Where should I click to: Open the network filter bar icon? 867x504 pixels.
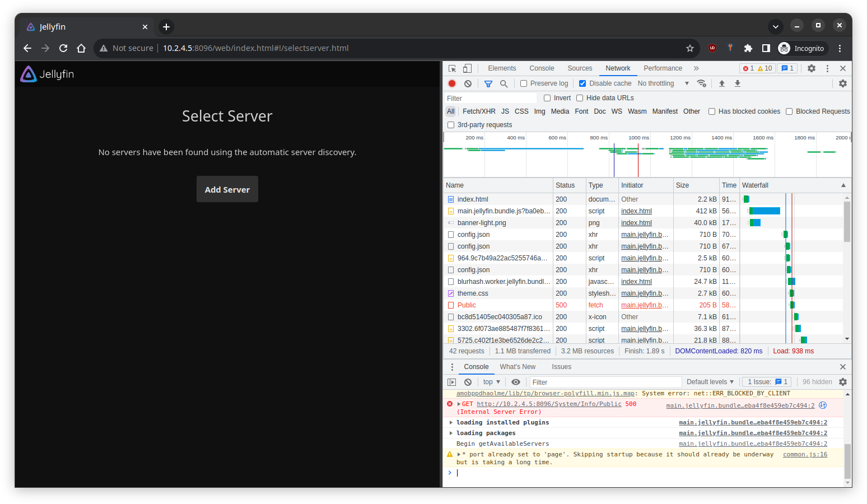488,83
